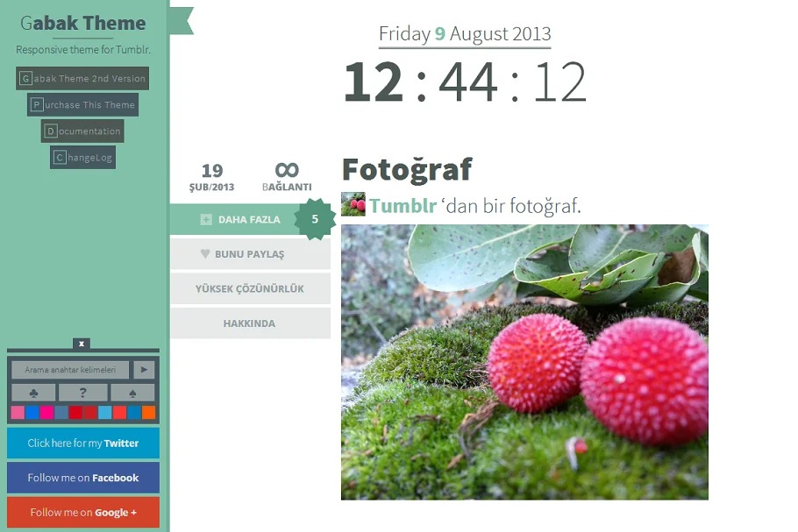The height and width of the screenshot is (532, 798).
Task: Open the Tumblr avatar thumbnail by the caption
Action: (x=353, y=204)
